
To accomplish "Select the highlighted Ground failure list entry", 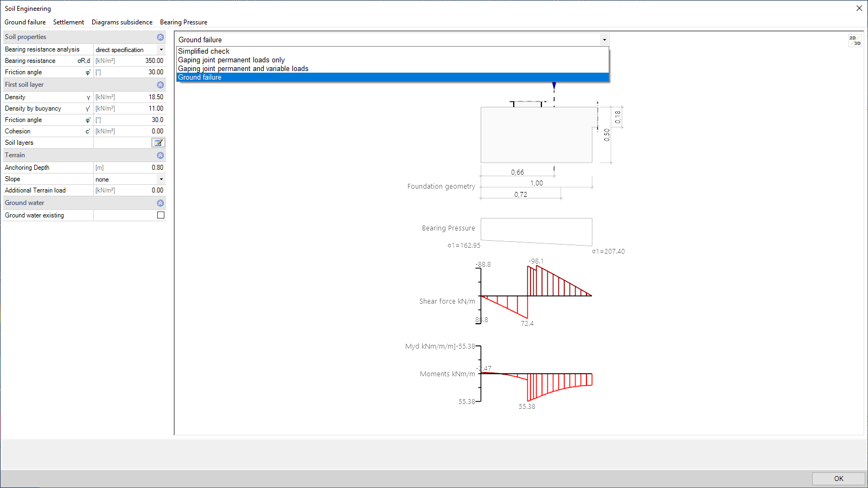I will pyautogui.click(x=393, y=77).
